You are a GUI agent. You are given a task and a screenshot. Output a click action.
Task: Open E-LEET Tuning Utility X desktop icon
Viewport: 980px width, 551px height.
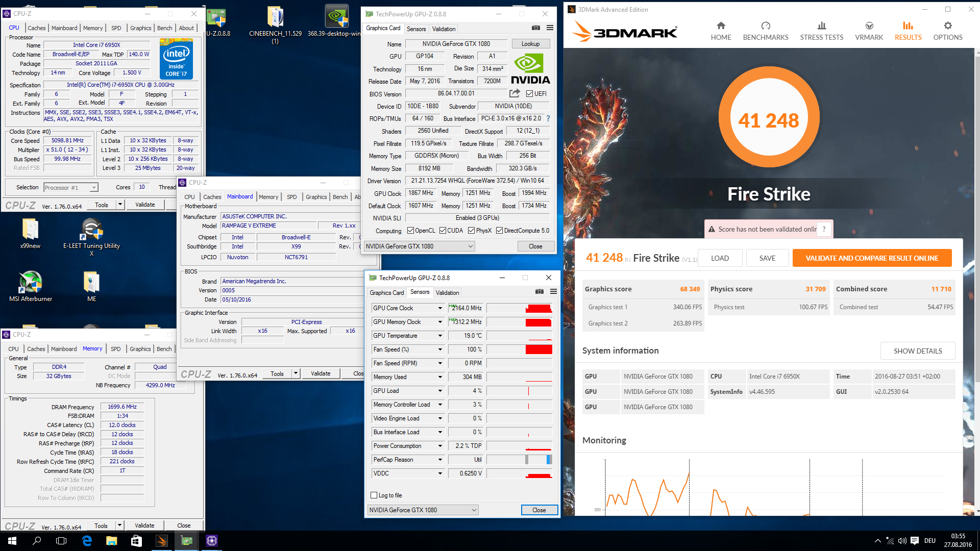[92, 237]
